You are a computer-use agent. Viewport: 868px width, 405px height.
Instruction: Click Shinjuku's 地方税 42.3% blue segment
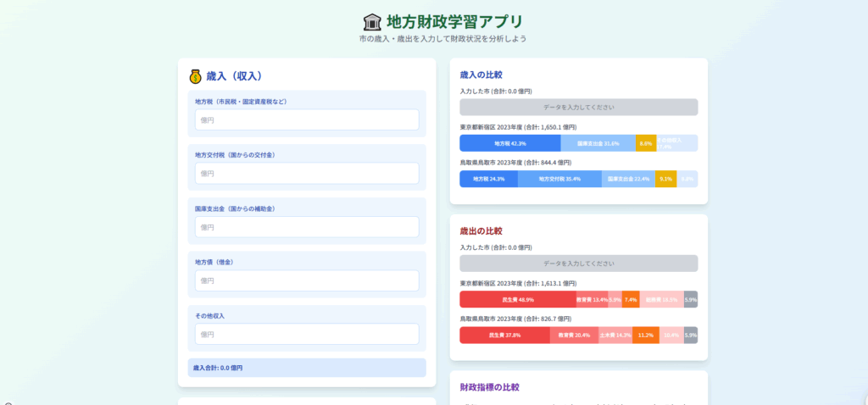pyautogui.click(x=509, y=143)
